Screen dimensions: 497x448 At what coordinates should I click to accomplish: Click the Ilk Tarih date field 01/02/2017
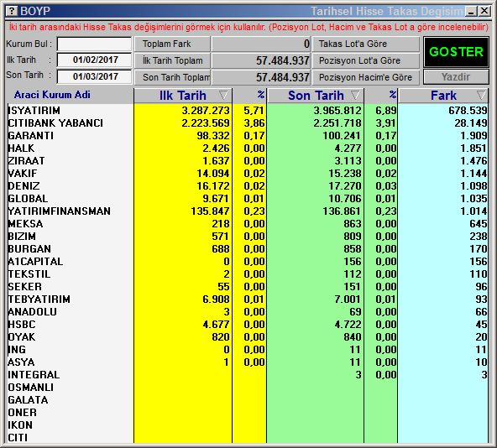coord(95,60)
